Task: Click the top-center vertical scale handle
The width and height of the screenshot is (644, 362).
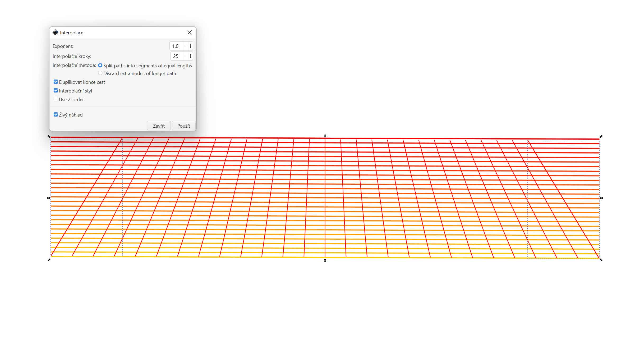Action: 325,136
